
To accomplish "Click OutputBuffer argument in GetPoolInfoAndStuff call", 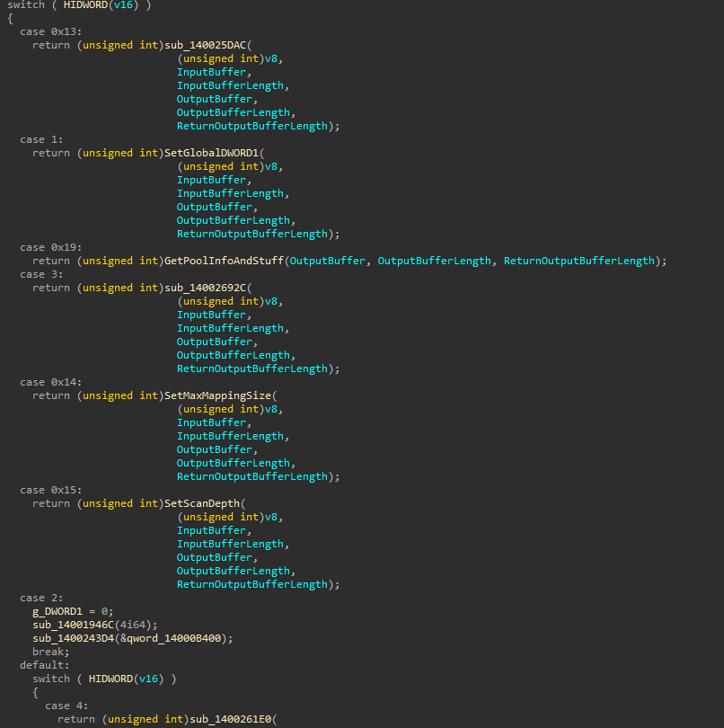I will 327,261.
